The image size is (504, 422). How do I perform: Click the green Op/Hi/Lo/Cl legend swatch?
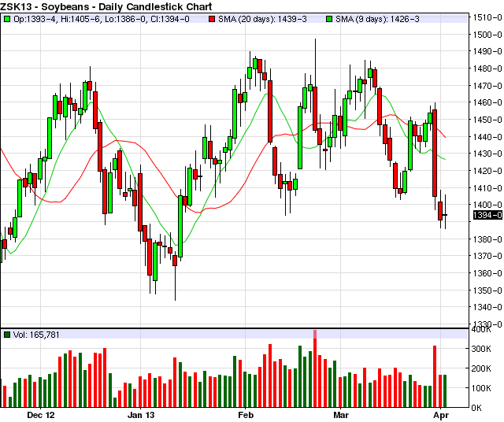tap(7, 19)
